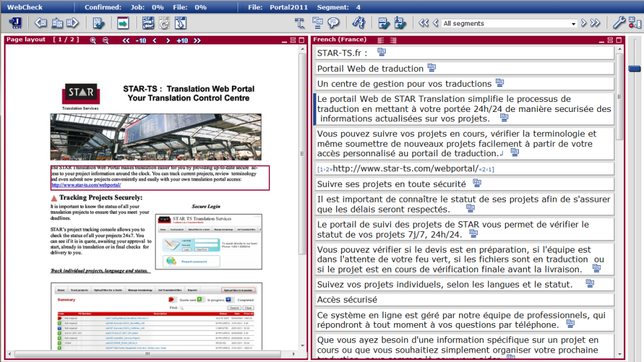644x362 pixels.
Task: Open the star-ts.com/webportal link in preview
Action: coord(86,185)
